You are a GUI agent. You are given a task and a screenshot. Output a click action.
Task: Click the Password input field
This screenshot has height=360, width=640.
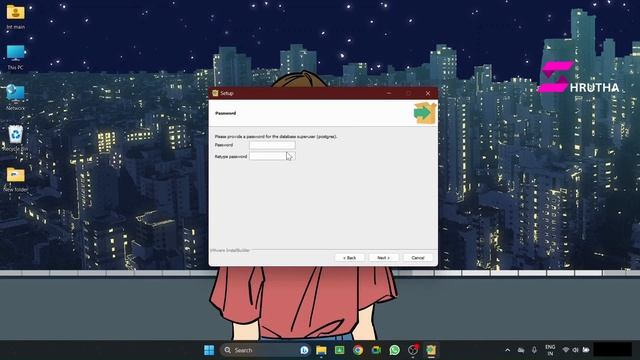point(272,145)
